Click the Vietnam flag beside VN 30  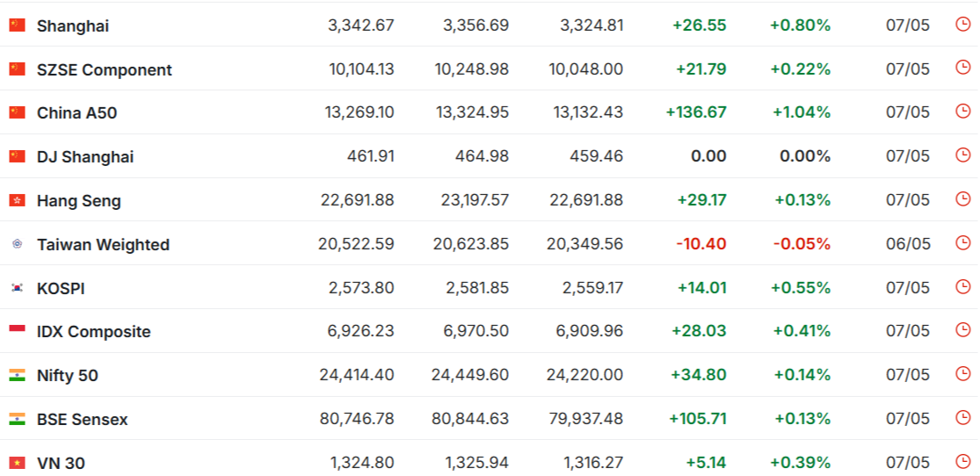(x=17, y=462)
